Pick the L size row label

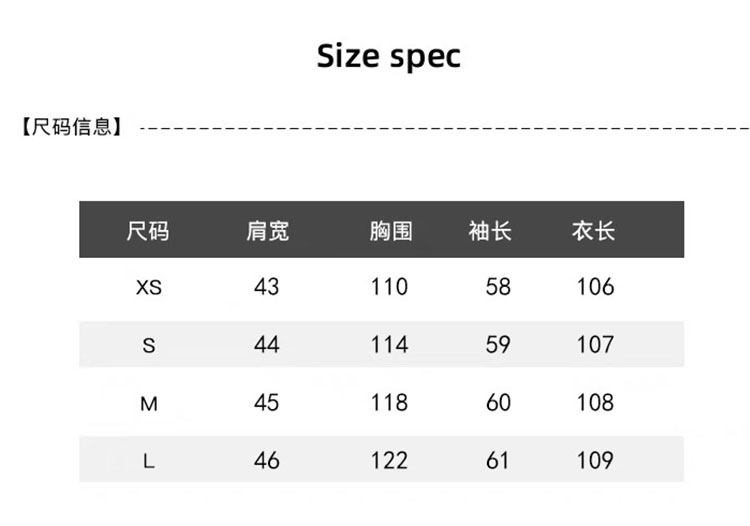149,461
